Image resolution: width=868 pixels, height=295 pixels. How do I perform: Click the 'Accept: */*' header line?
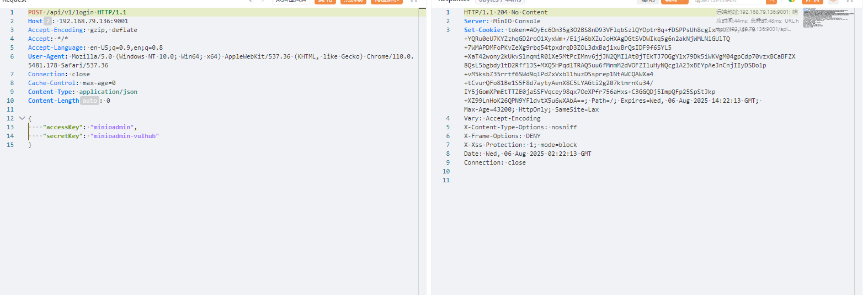(x=48, y=39)
